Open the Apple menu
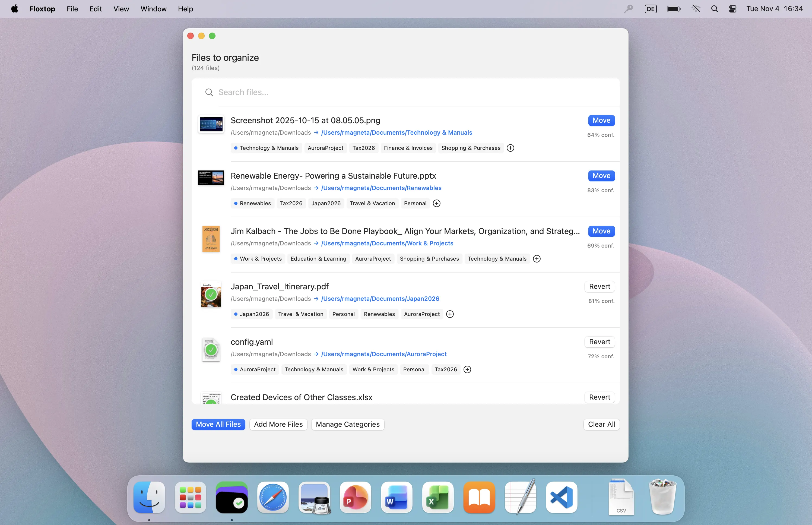Viewport: 812px width, 525px height. 14,9
